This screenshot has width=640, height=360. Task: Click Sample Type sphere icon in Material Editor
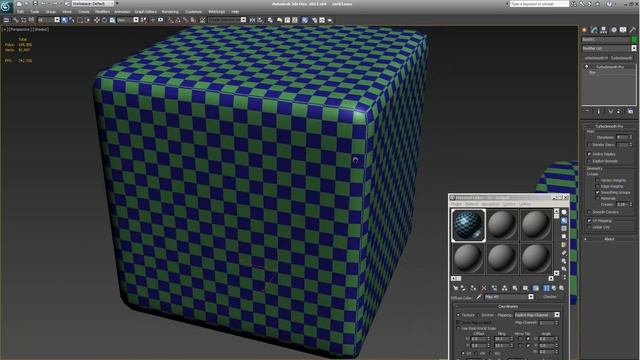click(564, 212)
